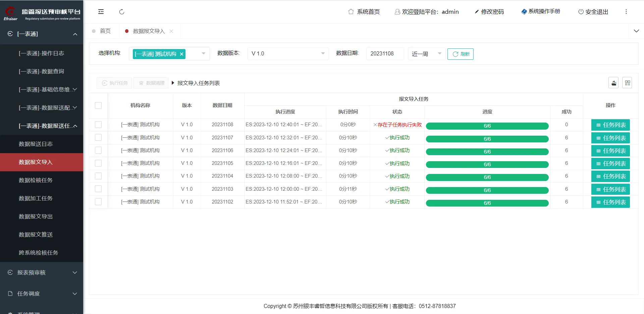Open 任务列表 for the 20231102 row
Screen dimensions: 644x314
[610, 202]
